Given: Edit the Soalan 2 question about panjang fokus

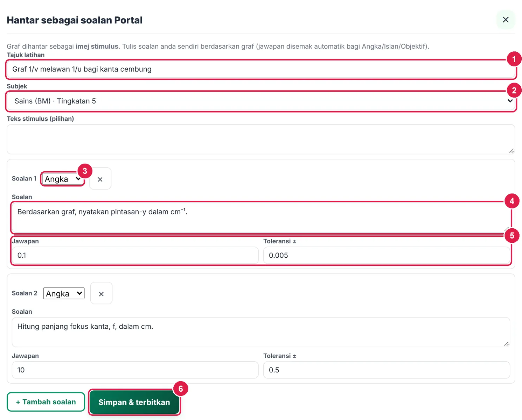Looking at the screenshot, I should (261, 332).
